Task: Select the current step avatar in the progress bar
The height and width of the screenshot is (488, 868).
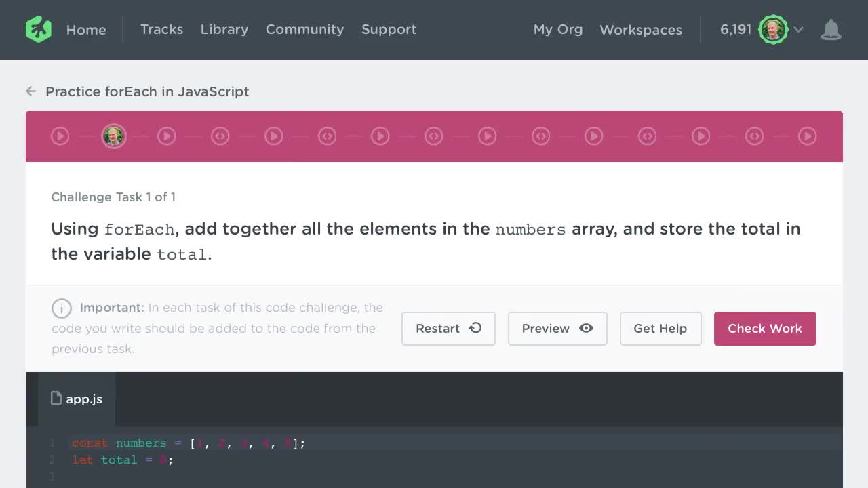Action: 113,136
